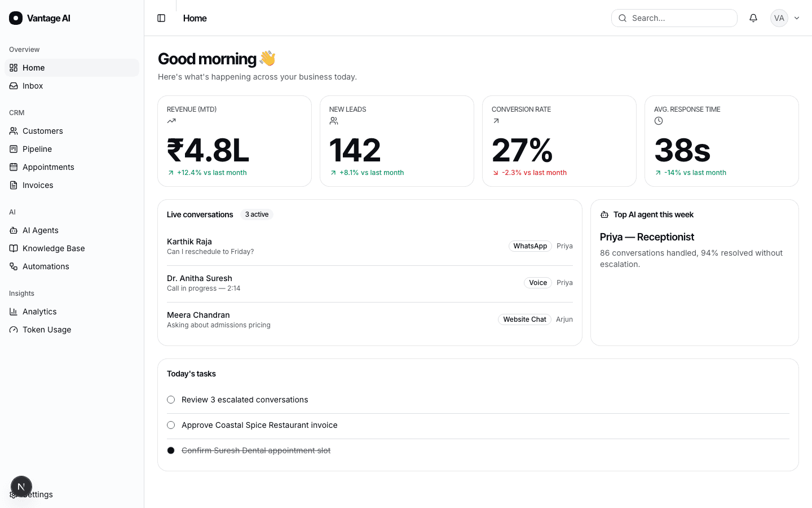Click the Home grid icon in sidebar
This screenshot has width=812, height=508.
pyautogui.click(x=14, y=68)
